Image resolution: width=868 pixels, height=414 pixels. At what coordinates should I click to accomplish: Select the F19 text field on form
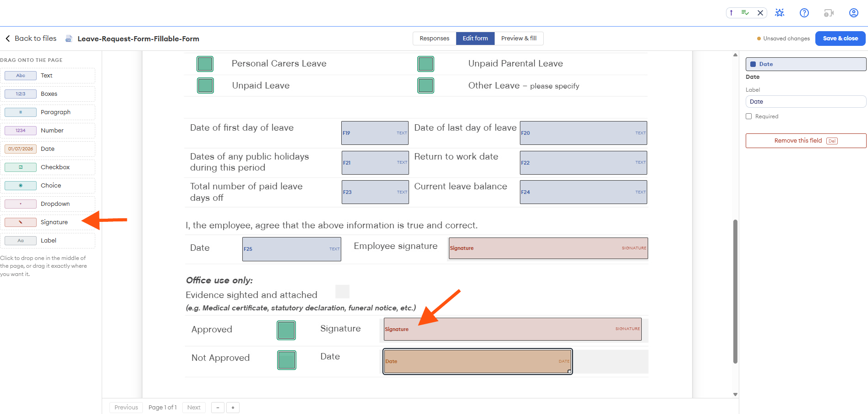[x=375, y=133]
